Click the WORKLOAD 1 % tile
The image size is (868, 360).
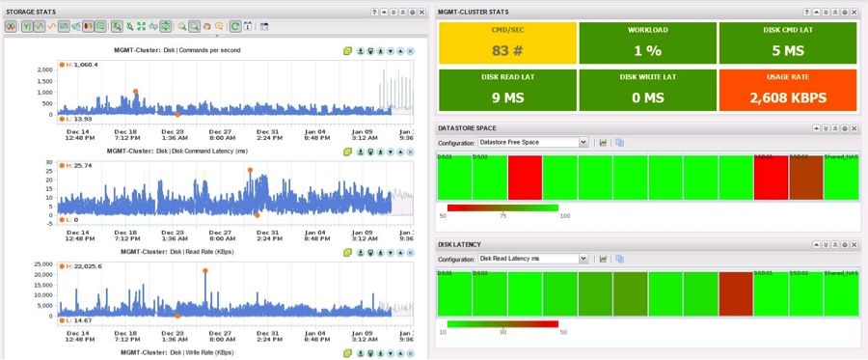coord(648,43)
